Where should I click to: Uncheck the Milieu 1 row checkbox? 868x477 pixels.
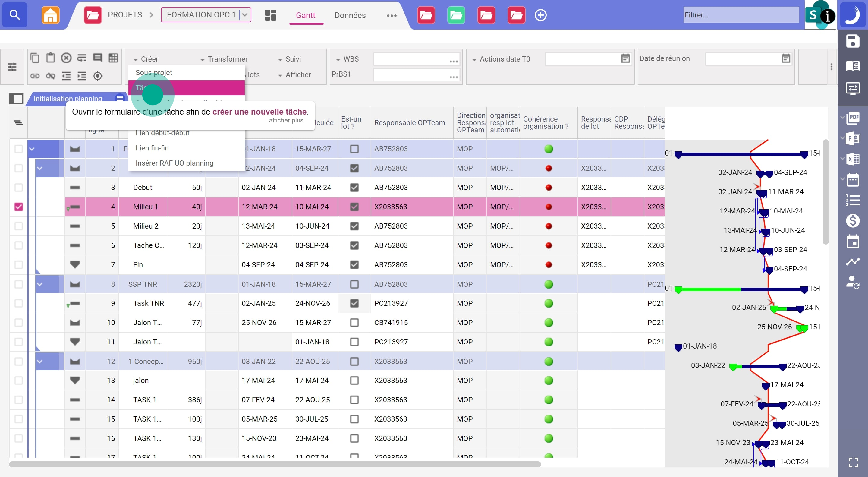click(18, 207)
